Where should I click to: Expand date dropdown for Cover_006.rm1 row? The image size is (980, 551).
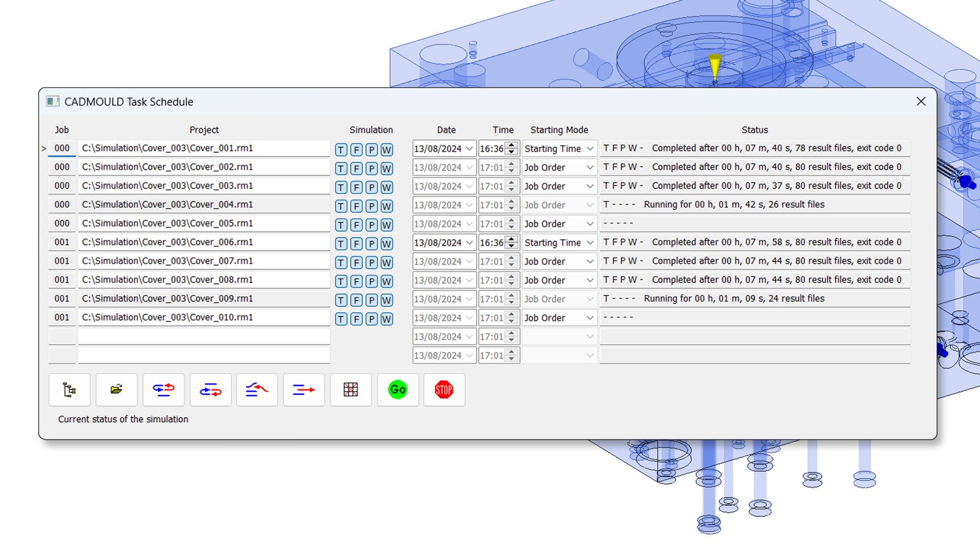pyautogui.click(x=469, y=243)
